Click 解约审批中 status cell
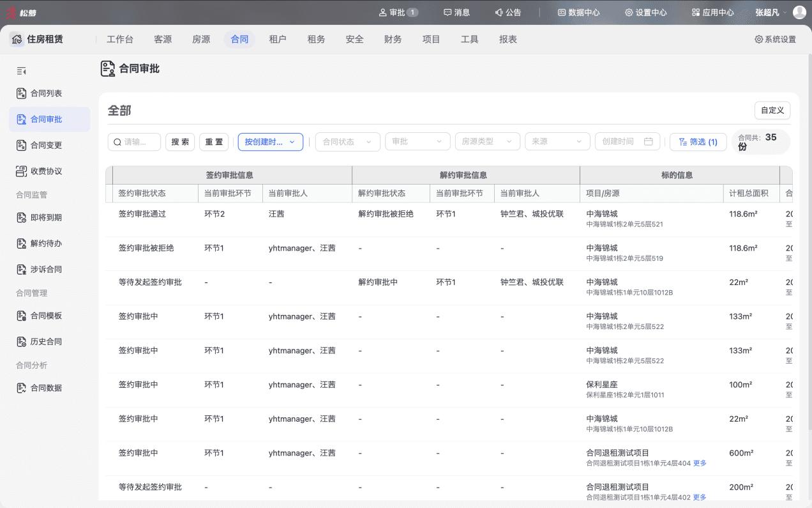This screenshot has width=812, height=508. 378,282
